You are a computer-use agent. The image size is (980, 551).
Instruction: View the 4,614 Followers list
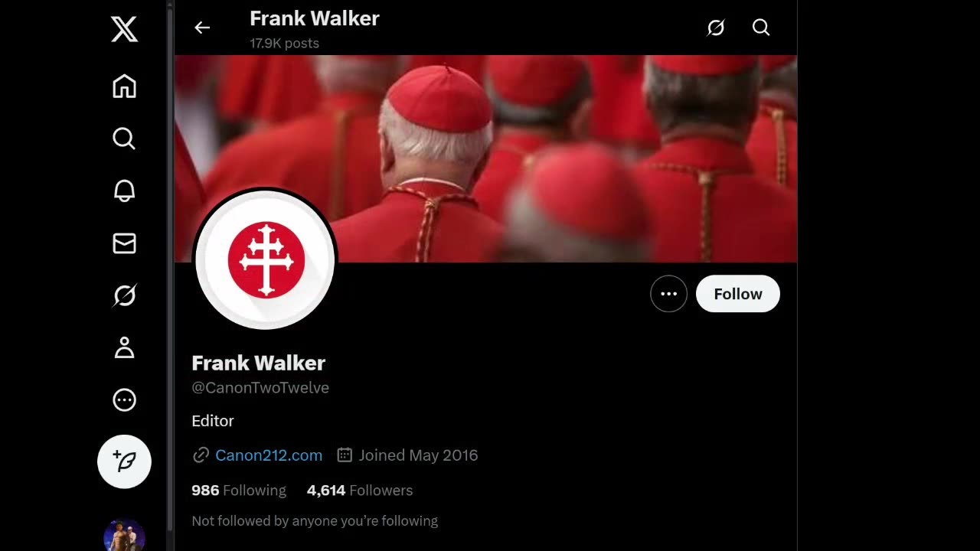coord(360,491)
